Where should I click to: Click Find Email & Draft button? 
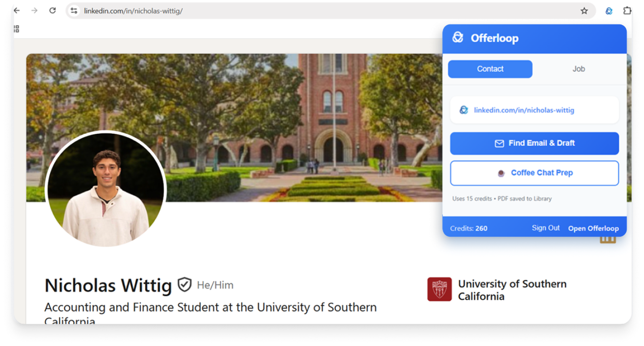pos(534,143)
